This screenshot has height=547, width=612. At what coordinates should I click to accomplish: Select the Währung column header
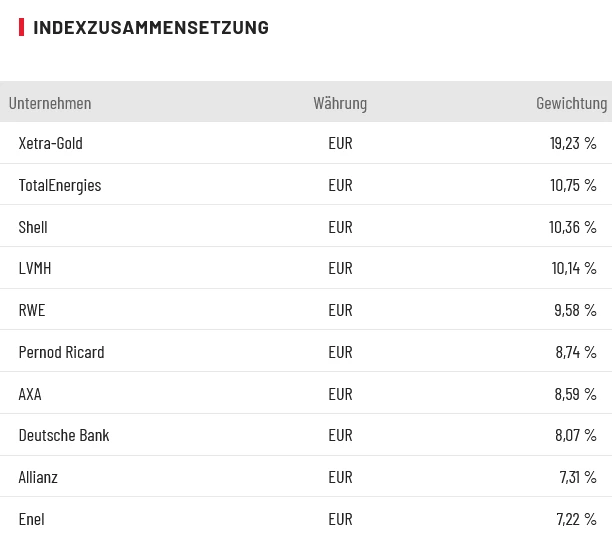pos(340,103)
